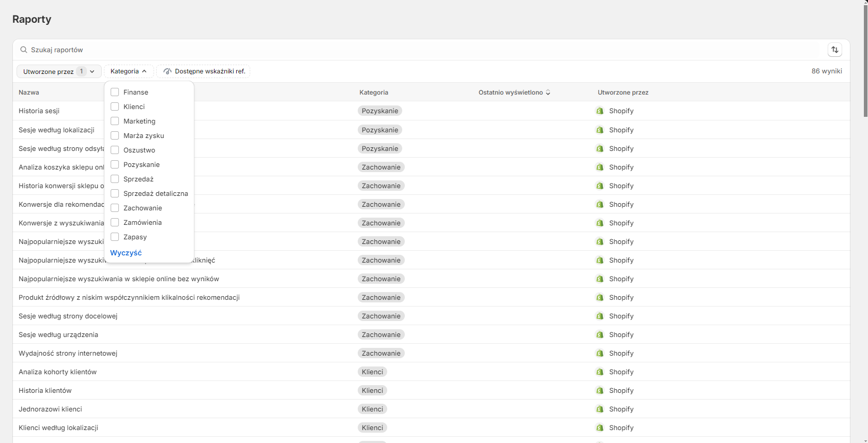This screenshot has height=443, width=868.
Task: Click Shopify logo in Sesje według strony docelowej row
Action: coord(600,316)
